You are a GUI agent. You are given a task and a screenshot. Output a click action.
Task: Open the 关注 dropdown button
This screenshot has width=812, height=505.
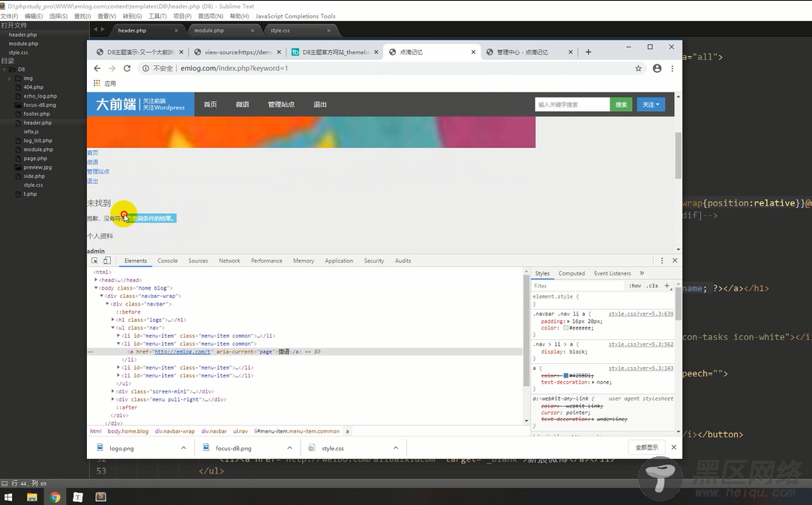tap(650, 104)
